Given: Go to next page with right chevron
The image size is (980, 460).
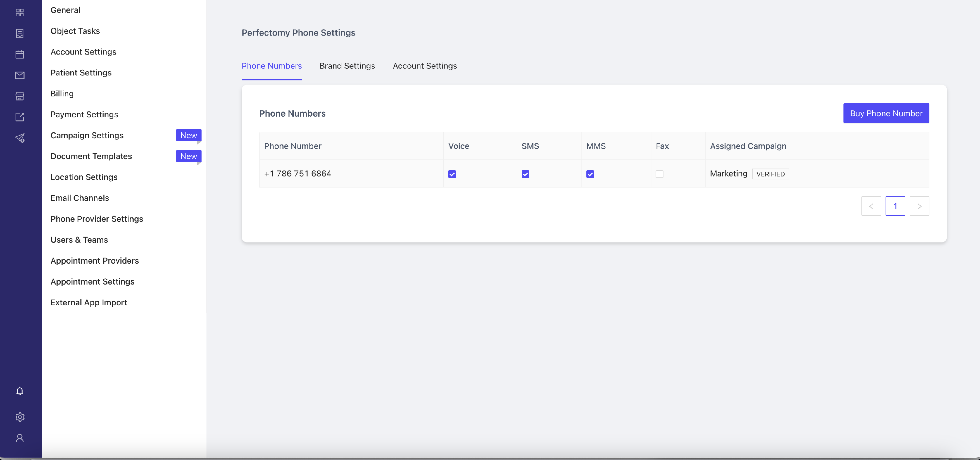Looking at the screenshot, I should [919, 206].
